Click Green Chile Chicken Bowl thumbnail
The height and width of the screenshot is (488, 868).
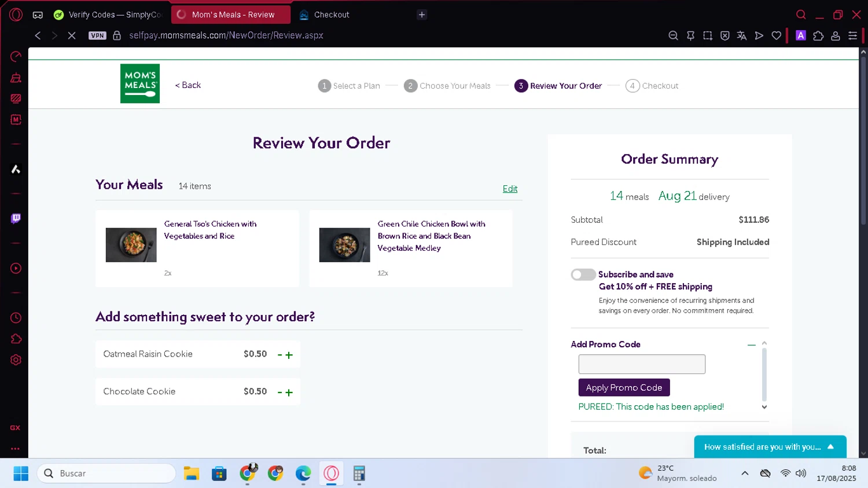point(344,245)
